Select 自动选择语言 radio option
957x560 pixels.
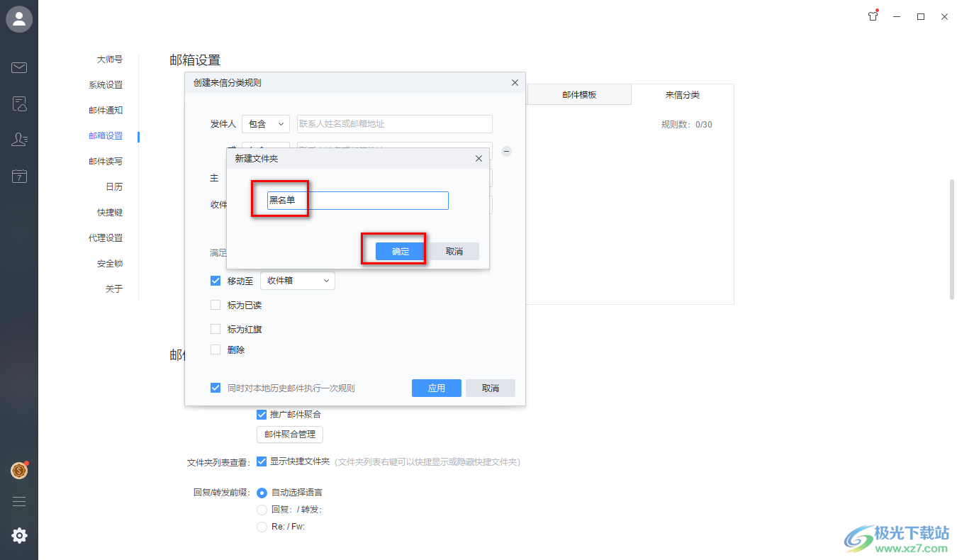[262, 492]
